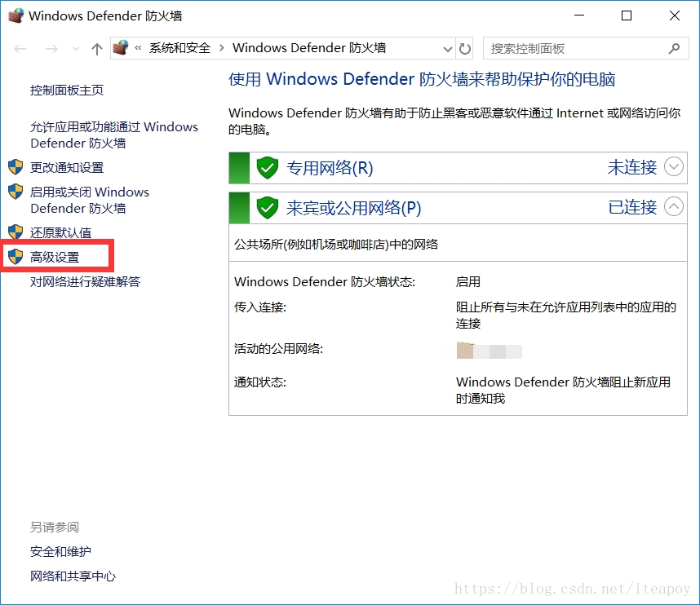
Task: Click the 来宾或公用网络(P) header
Action: click(x=353, y=208)
